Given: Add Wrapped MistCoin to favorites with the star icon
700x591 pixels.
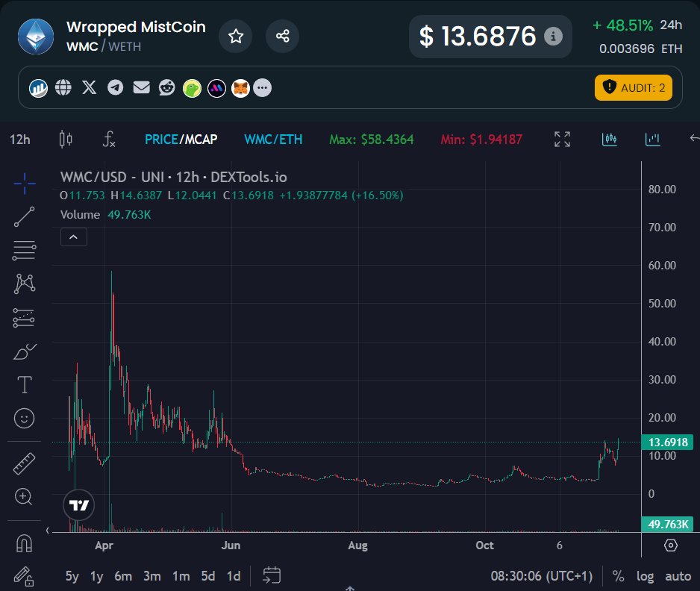Looking at the screenshot, I should coord(236,36).
